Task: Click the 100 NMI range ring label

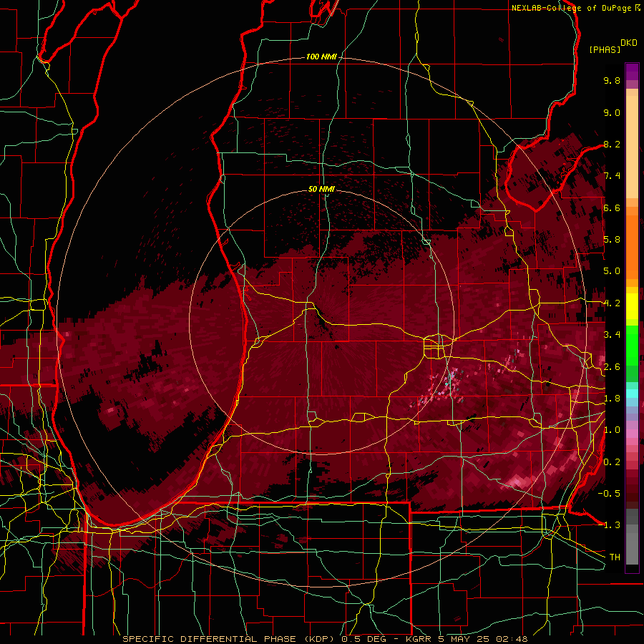Action: [x=321, y=57]
